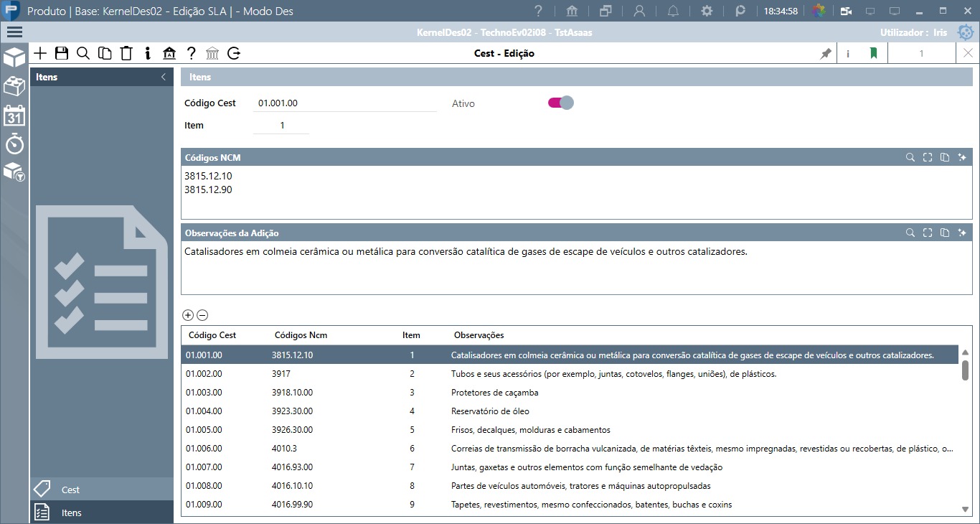Select the row 01.004.00 Reservatório de óleo

click(570, 411)
